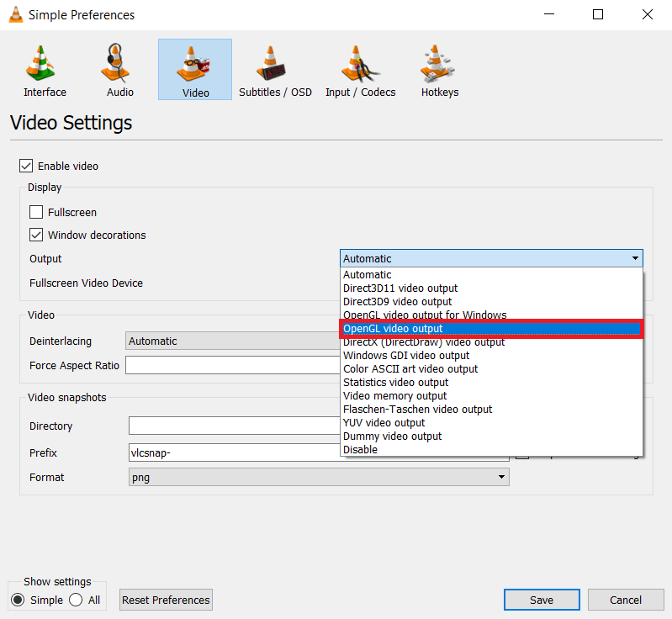Choose Dummy video output option
672x619 pixels.
[x=491, y=436]
